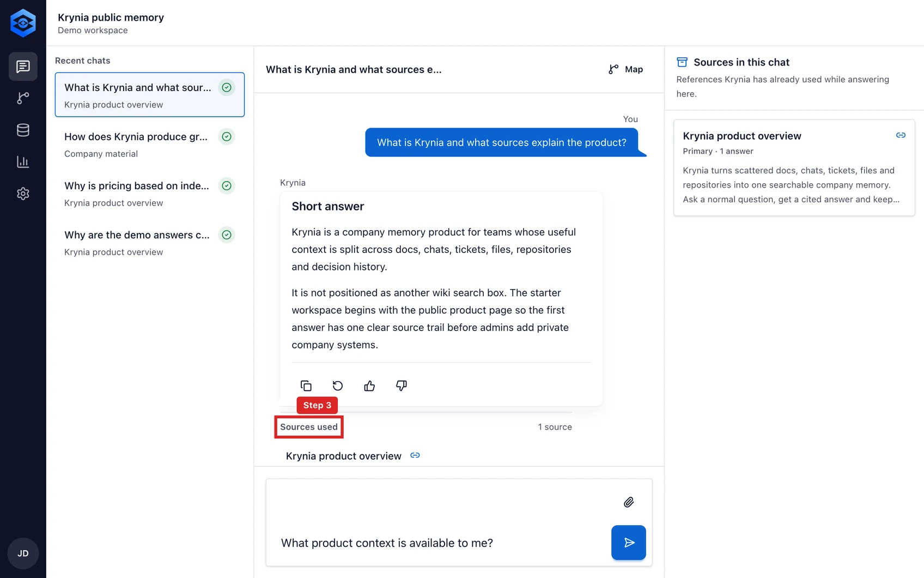Open the database sources sidebar icon
Image resolution: width=924 pixels, height=578 pixels.
pos(23,130)
